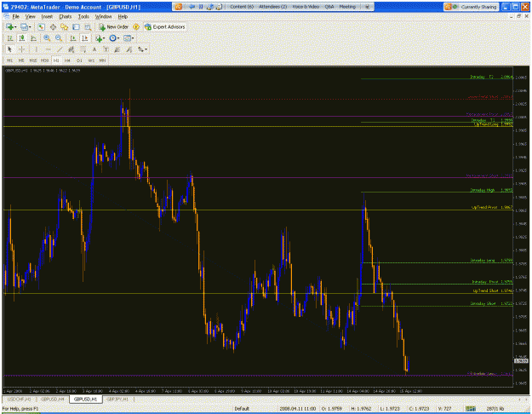Open the Insert menu
532x414 pixels.
pyautogui.click(x=47, y=16)
